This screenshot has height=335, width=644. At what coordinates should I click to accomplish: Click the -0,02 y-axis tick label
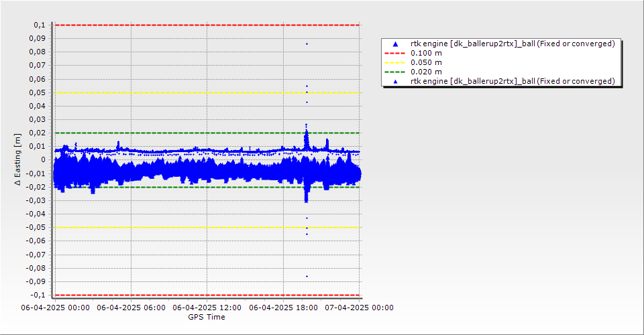tap(36, 187)
